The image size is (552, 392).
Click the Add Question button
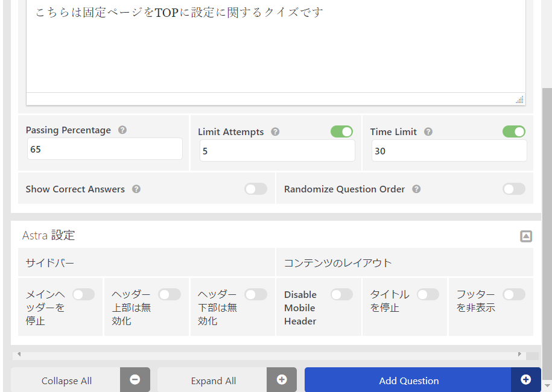pyautogui.click(x=408, y=381)
